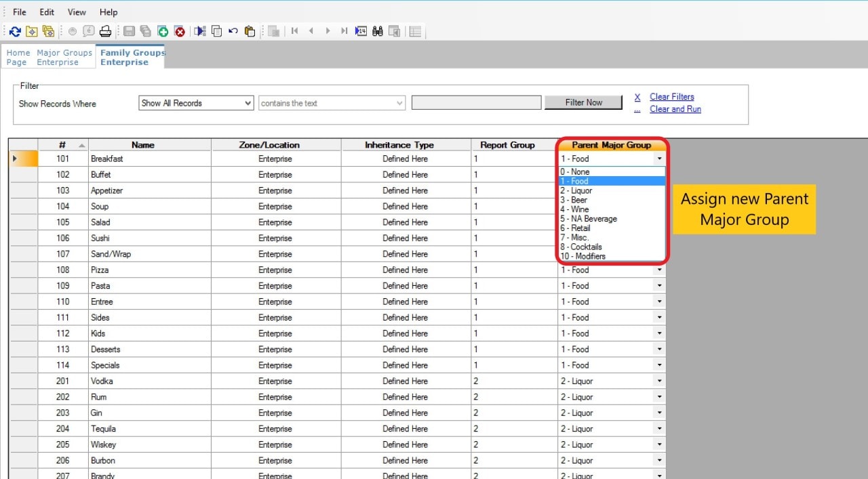Click the Report Group column header
This screenshot has width=868, height=479.
(515, 145)
